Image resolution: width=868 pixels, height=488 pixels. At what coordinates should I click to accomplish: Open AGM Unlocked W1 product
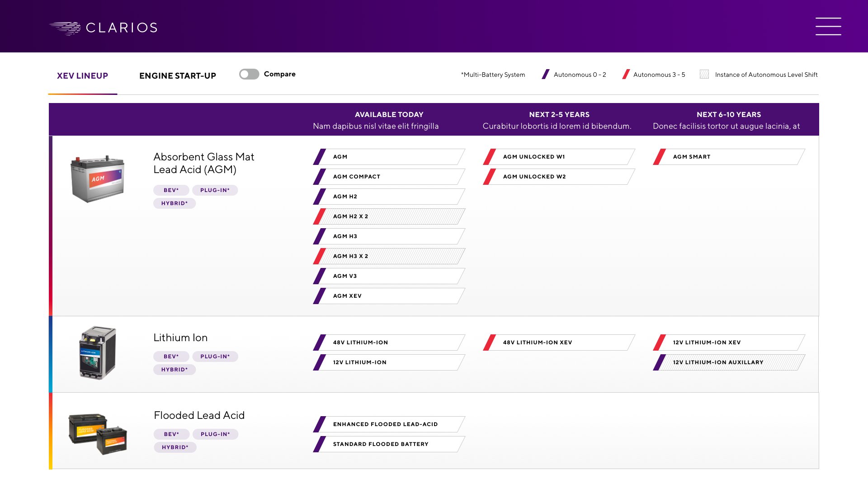(x=559, y=157)
